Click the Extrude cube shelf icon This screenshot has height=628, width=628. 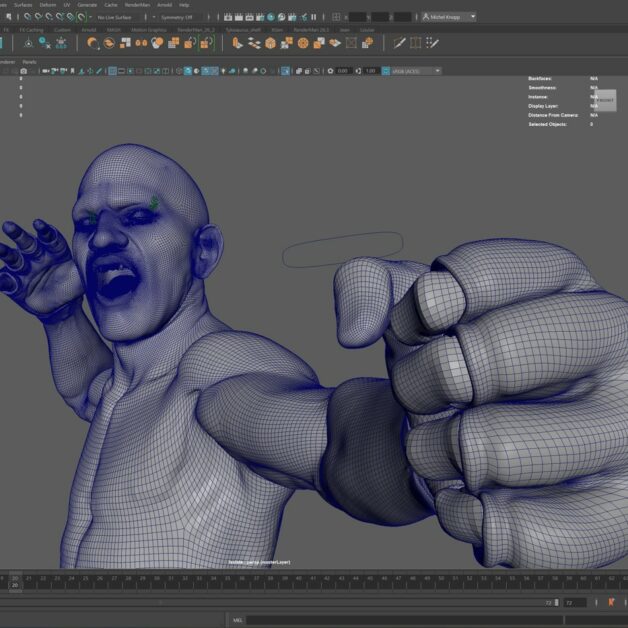238,43
